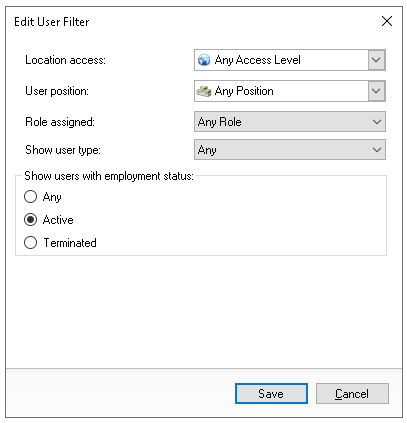Select the Any employment status radio button
Screen dimensions: 407x423
point(30,197)
